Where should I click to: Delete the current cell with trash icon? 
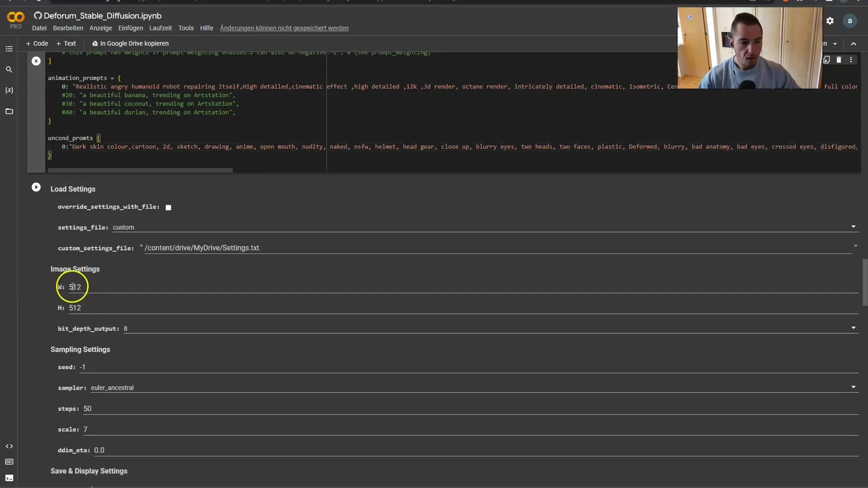839,60
